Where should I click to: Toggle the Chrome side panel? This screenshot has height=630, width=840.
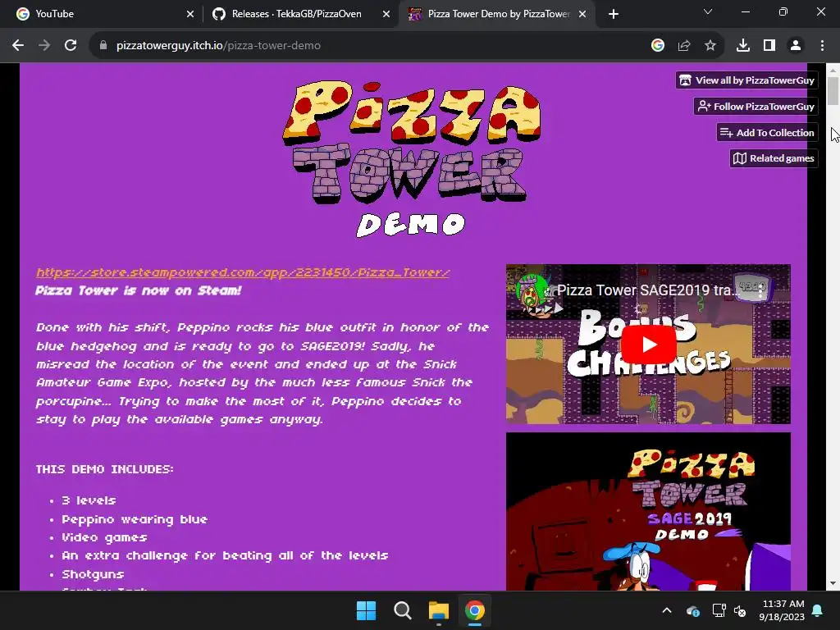pos(769,46)
